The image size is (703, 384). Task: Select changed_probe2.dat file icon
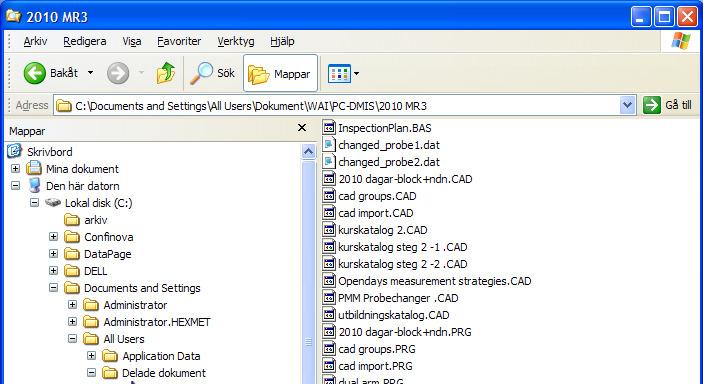pos(329,162)
